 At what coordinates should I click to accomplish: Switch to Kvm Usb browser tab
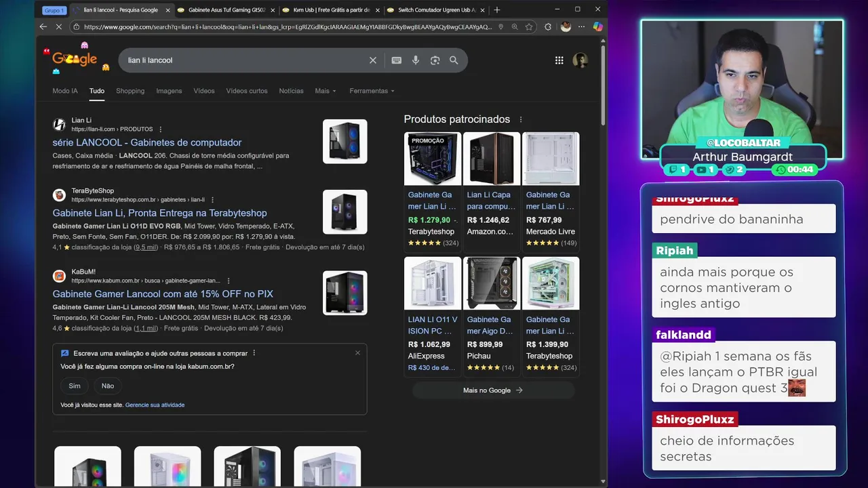pos(330,10)
